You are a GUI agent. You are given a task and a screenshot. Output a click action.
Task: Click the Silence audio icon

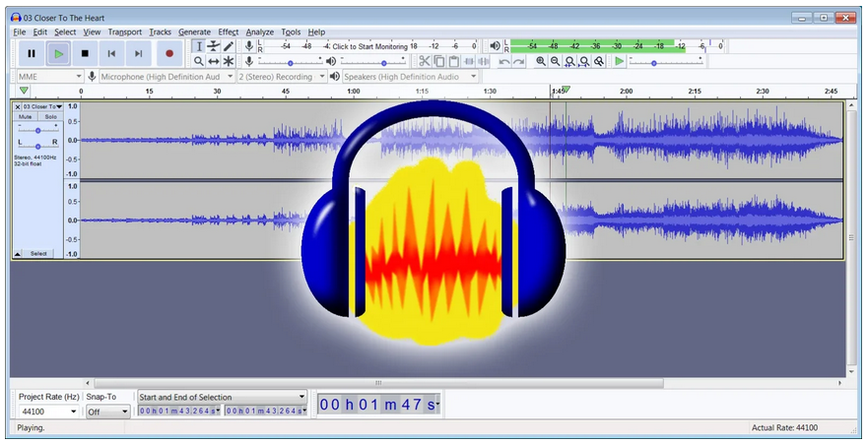(x=484, y=61)
